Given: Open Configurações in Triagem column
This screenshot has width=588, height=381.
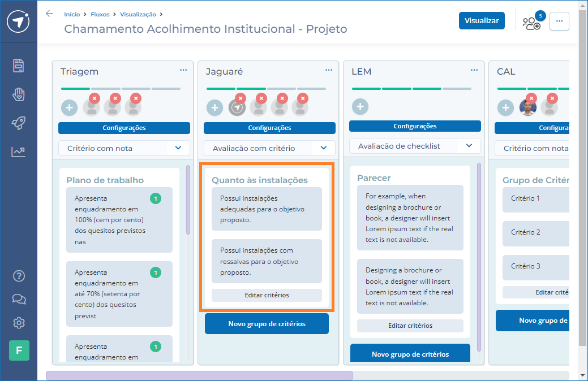Looking at the screenshot, I should 124,128.
